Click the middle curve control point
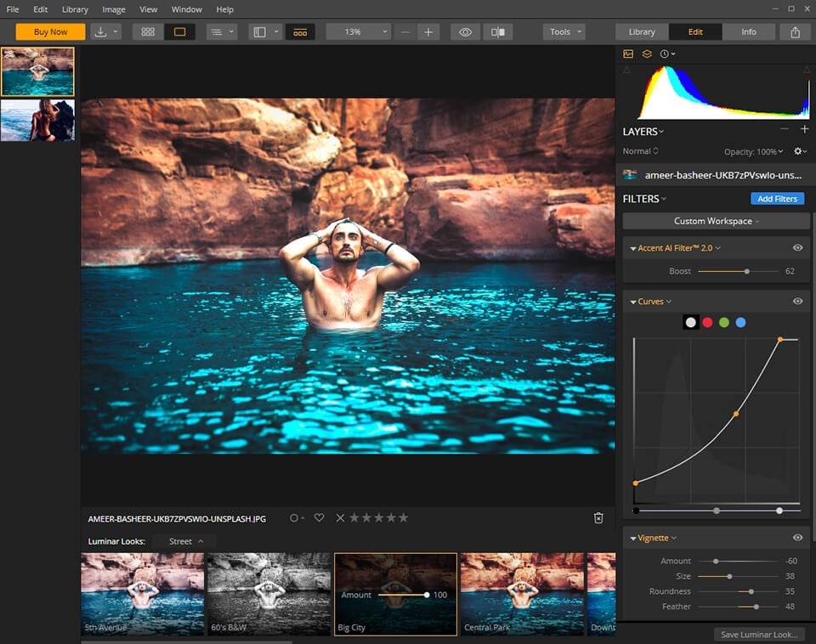The height and width of the screenshot is (644, 816). pos(736,414)
